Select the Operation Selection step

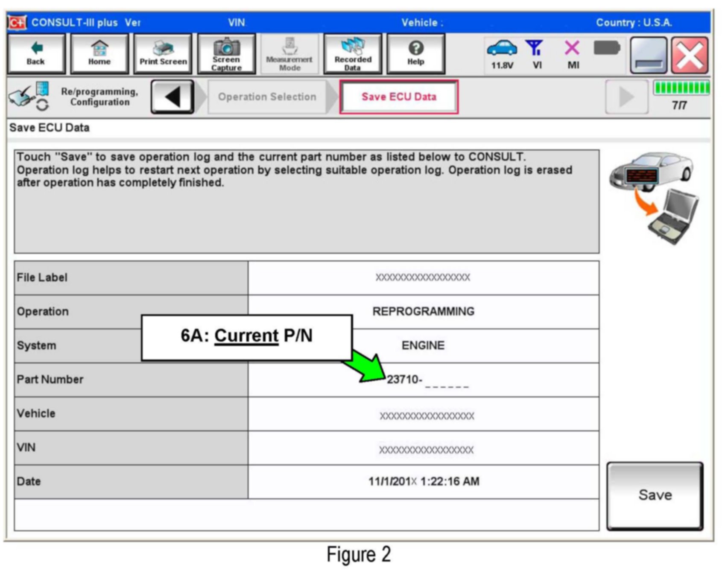[267, 97]
